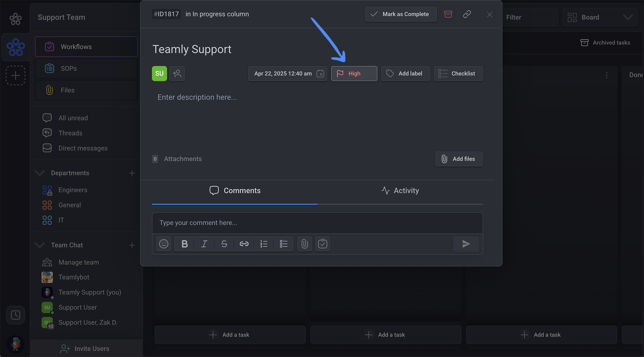The width and height of the screenshot is (644, 357).
Task: Open the emoji picker in comment toolbar
Action: (164, 244)
